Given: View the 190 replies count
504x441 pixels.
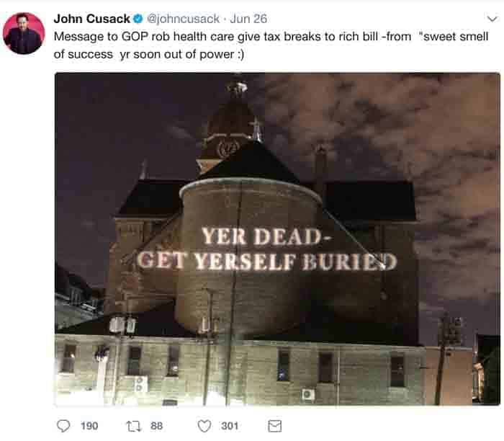Looking at the screenshot, I should tap(89, 426).
